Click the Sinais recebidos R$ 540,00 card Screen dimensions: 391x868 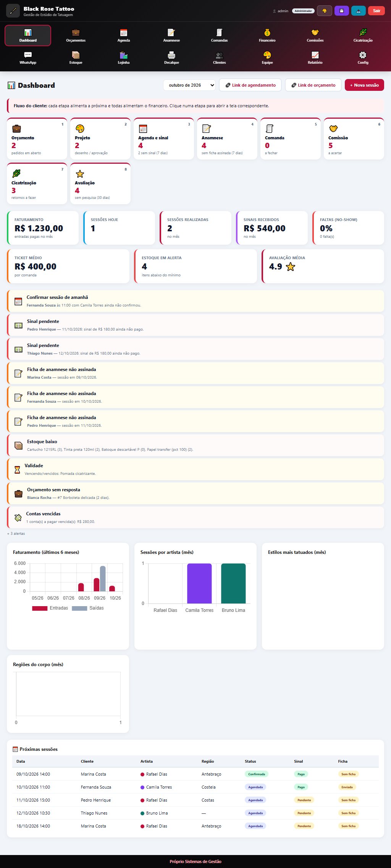[272, 228]
